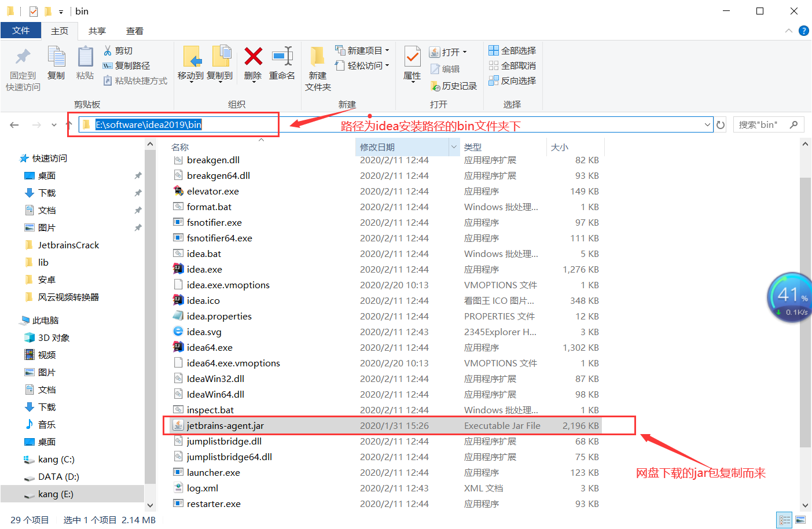Click the Paste (粘贴) clipboard icon
Screen dimensions: 812x529
point(85,57)
